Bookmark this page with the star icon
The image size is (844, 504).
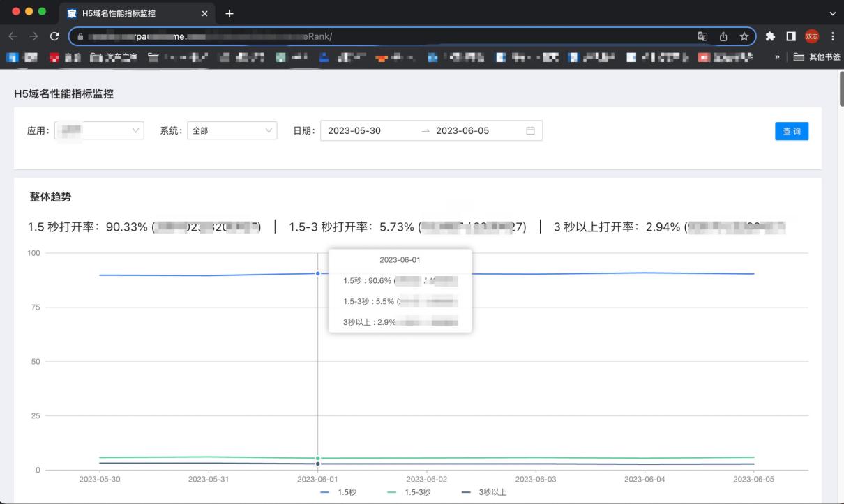point(744,36)
